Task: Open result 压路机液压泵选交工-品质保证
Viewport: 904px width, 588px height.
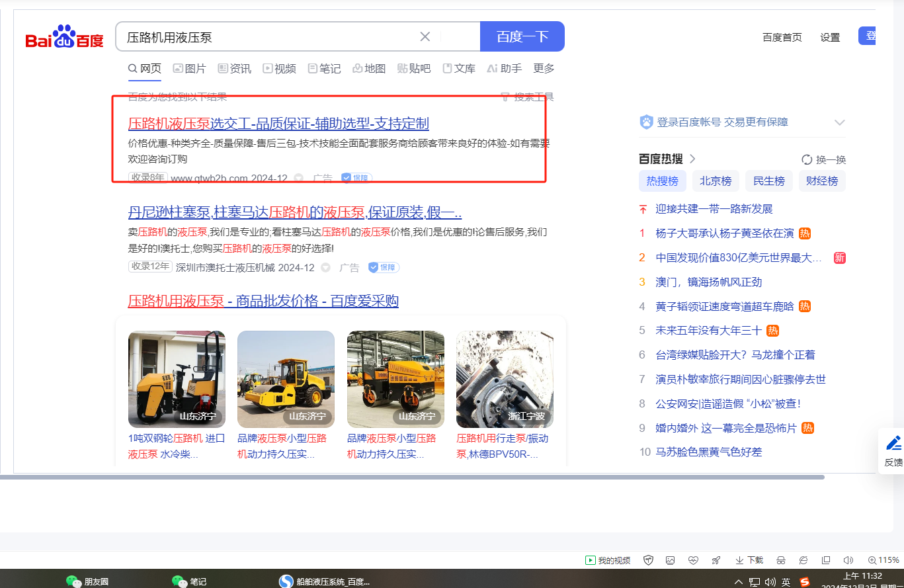Action: click(x=278, y=124)
